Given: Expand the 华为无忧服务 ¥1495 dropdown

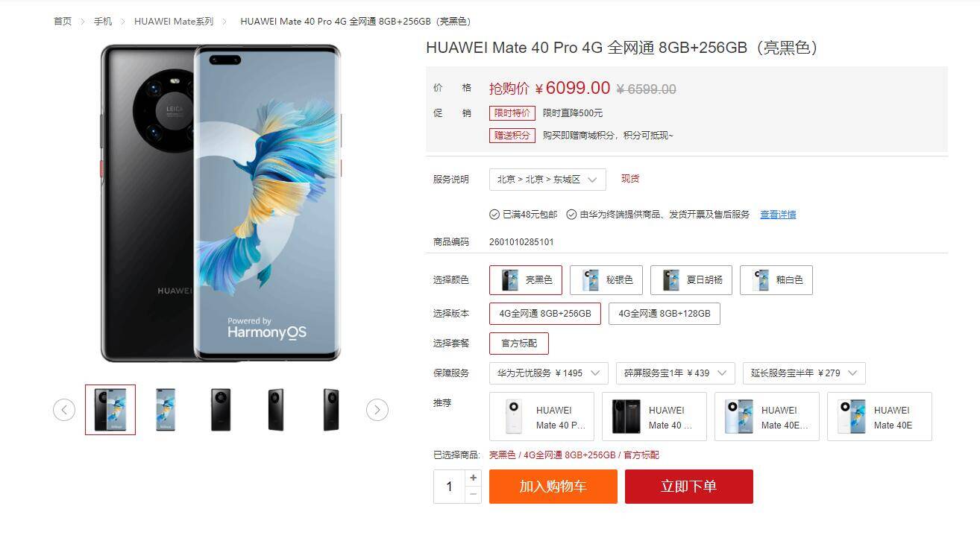Looking at the screenshot, I should point(549,373).
